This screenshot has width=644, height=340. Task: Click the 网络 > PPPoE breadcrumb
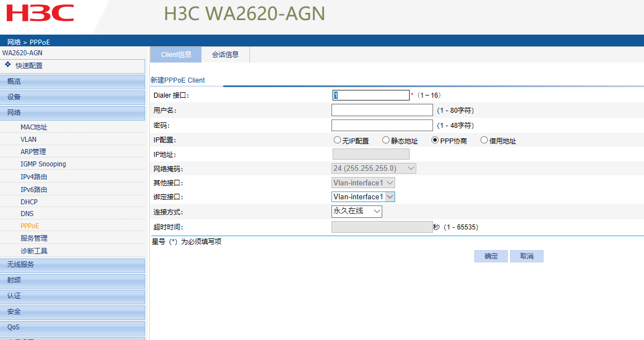coord(28,42)
